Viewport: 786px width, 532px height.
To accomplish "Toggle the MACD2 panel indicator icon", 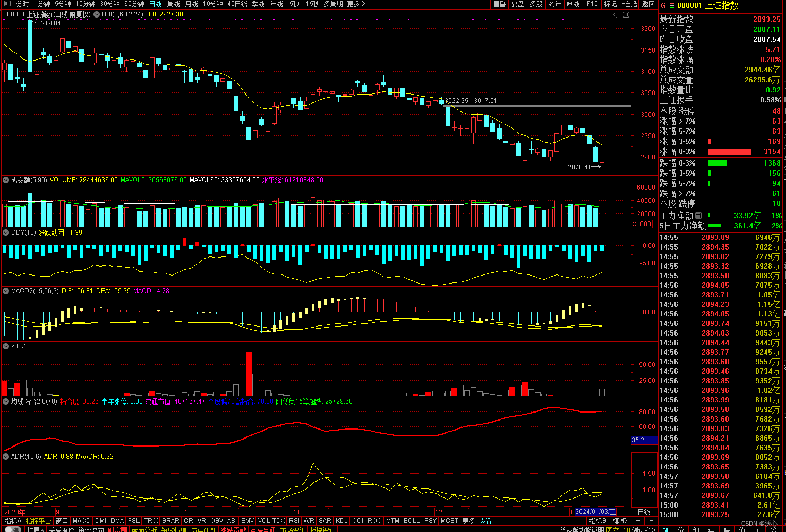I will pyautogui.click(x=6, y=291).
